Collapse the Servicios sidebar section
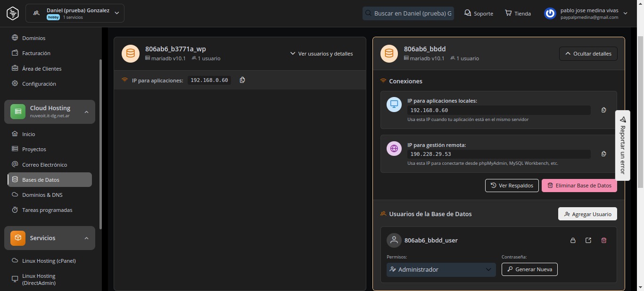644x291 pixels. tap(86, 238)
